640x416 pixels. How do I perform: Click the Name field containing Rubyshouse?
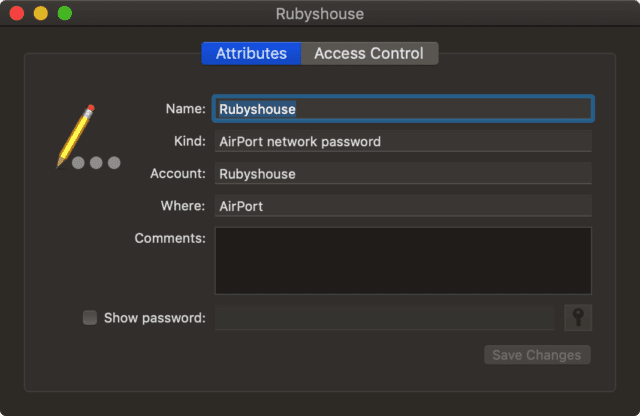click(402, 109)
